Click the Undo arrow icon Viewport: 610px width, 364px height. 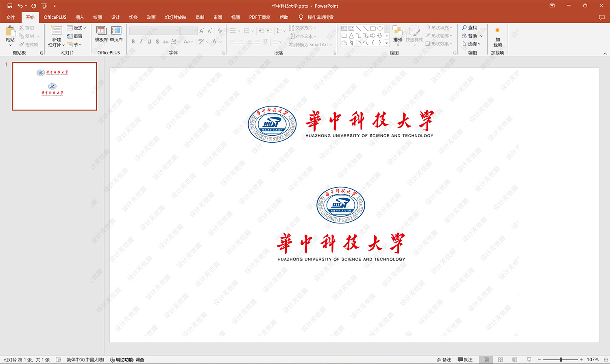tap(20, 6)
